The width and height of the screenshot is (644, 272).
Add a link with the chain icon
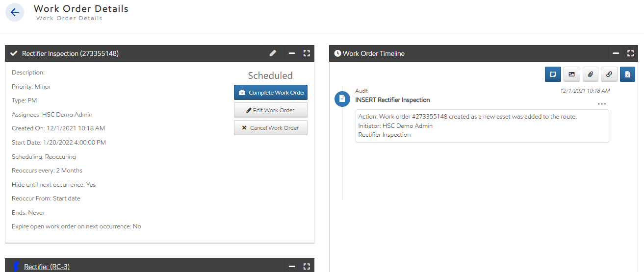609,74
